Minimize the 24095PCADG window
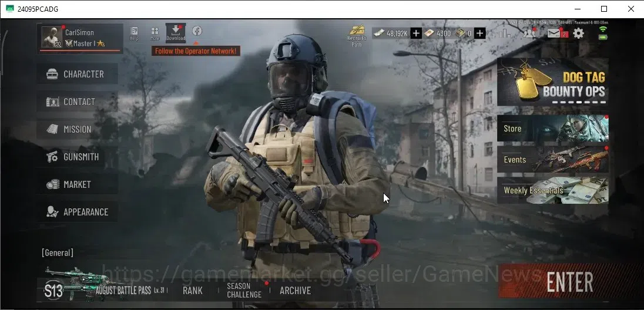Screen dimensions: 644x310 point(578,9)
